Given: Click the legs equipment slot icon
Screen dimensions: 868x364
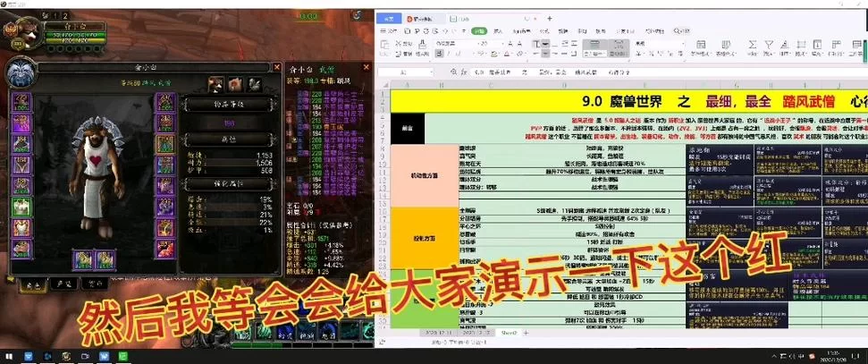Looking at the screenshot, I should 165,144.
